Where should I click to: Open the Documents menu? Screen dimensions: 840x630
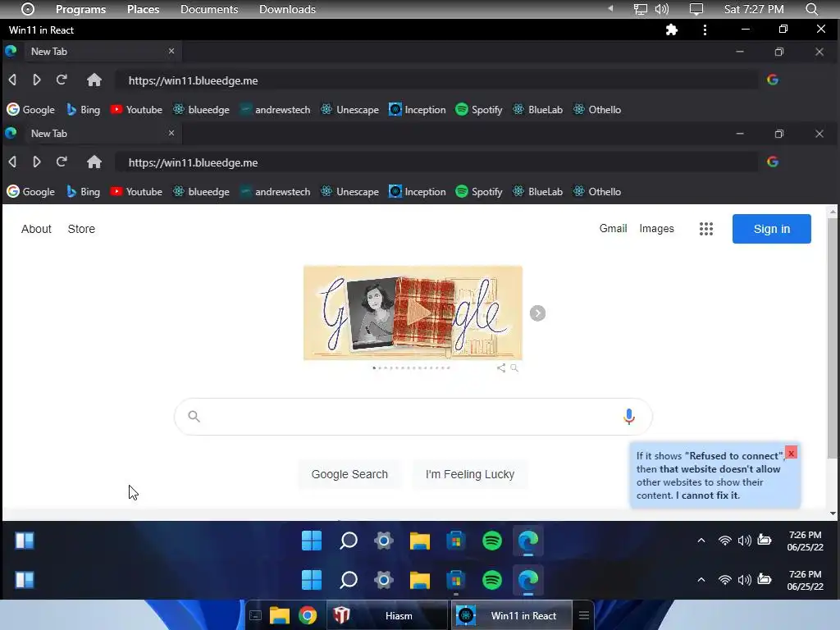[209, 9]
